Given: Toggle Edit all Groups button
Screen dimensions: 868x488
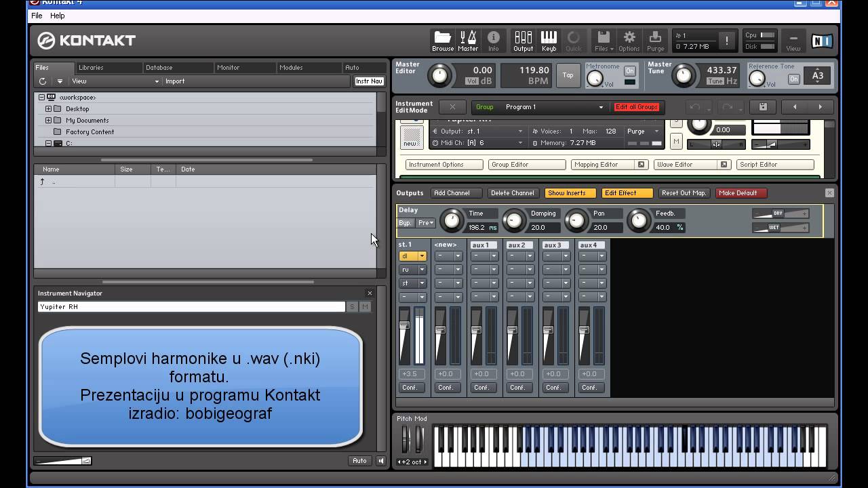Looking at the screenshot, I should click(637, 107).
